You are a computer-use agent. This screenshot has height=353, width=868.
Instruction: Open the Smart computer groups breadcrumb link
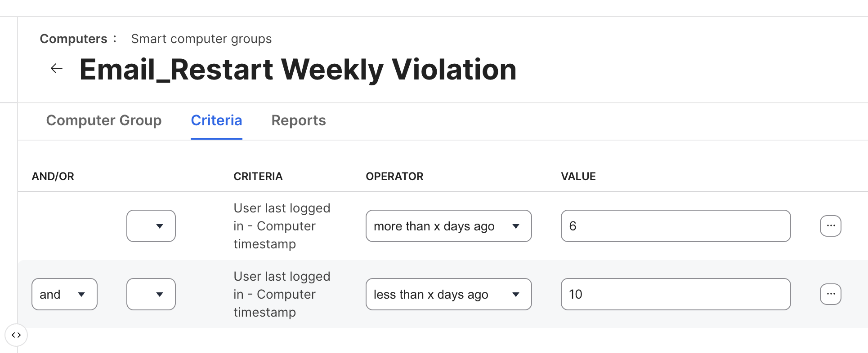tap(201, 39)
